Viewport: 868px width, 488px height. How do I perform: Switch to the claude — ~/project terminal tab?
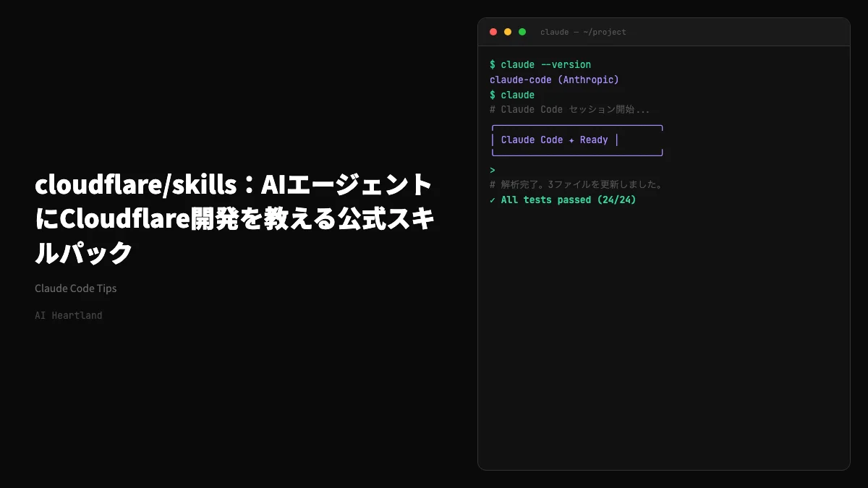pyautogui.click(x=583, y=32)
